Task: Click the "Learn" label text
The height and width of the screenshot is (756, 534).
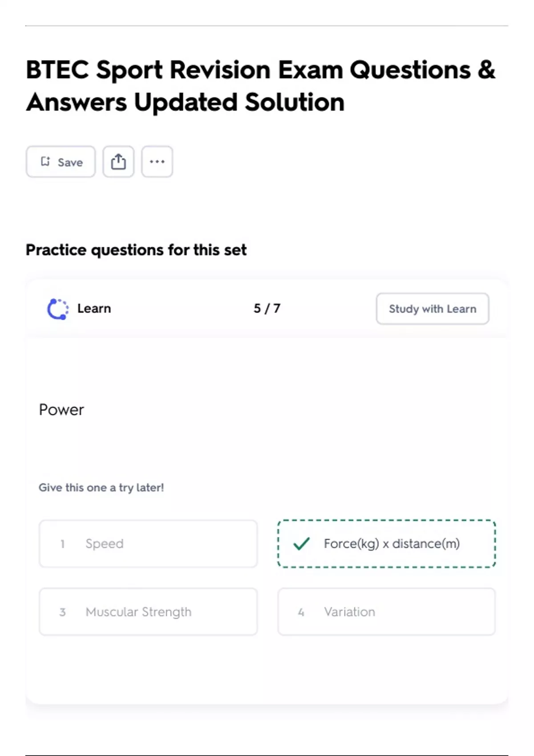Action: pyautogui.click(x=94, y=309)
